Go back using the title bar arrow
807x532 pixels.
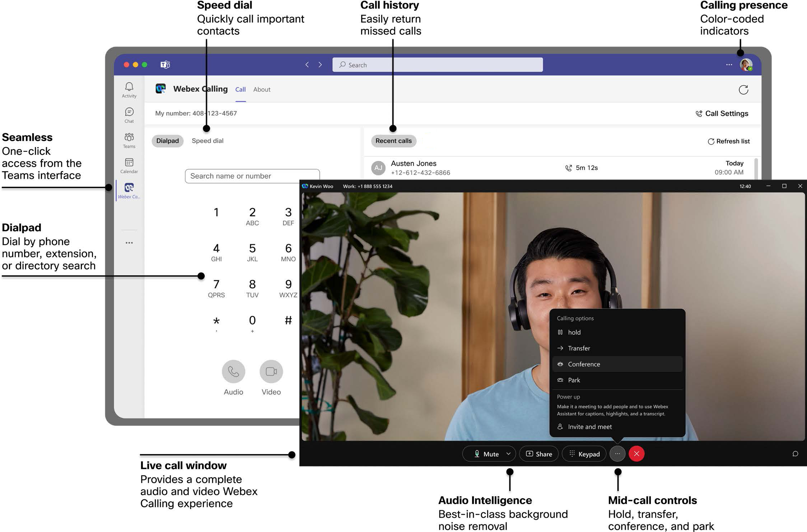[307, 65]
